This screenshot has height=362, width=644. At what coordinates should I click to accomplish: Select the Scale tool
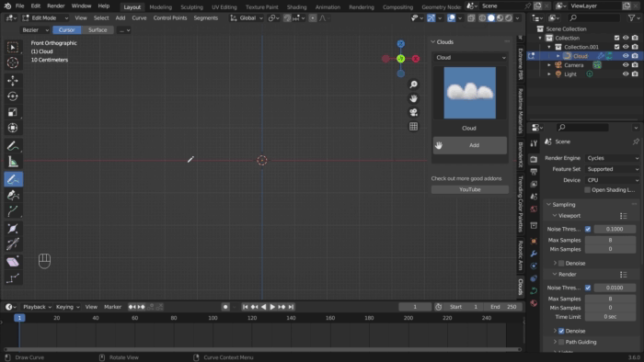(x=13, y=112)
